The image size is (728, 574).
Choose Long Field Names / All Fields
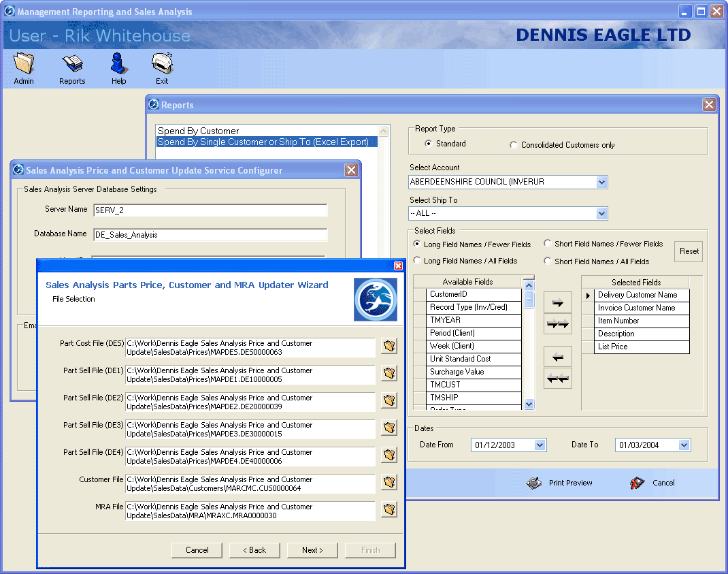(417, 260)
